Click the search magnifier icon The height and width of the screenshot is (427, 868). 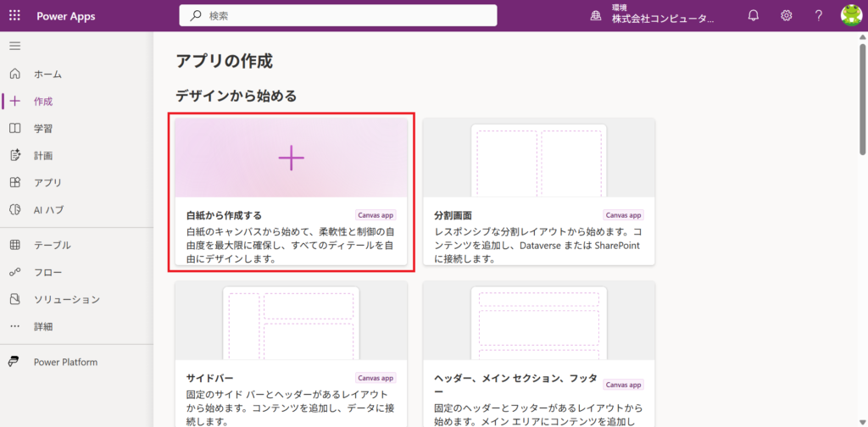pyautogui.click(x=196, y=16)
